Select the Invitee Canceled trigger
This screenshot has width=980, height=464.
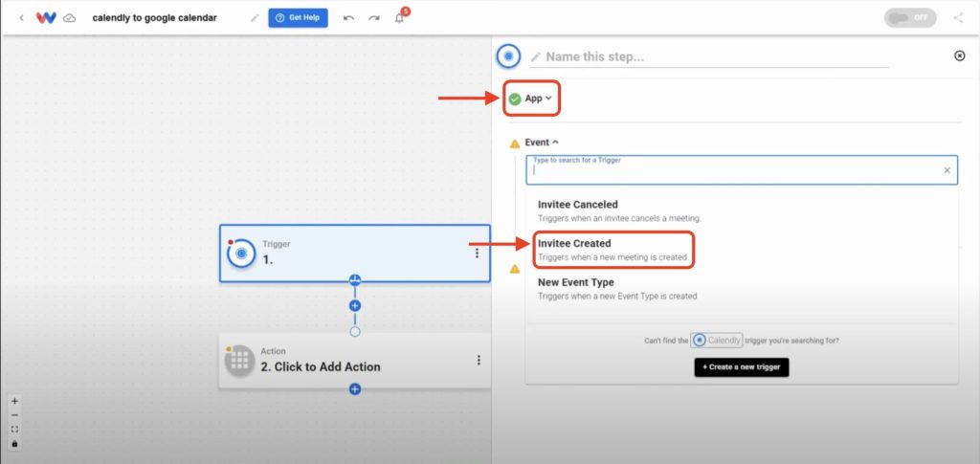coord(742,211)
